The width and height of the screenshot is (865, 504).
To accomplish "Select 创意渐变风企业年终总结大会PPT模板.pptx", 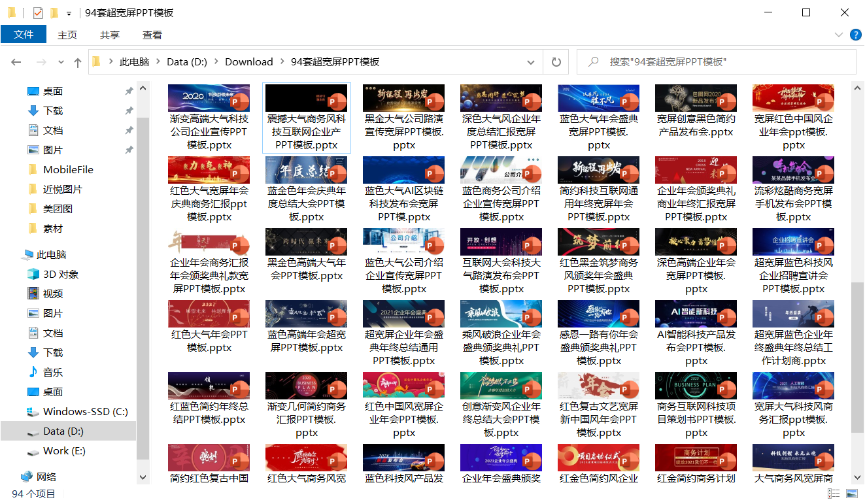I will tap(501, 405).
